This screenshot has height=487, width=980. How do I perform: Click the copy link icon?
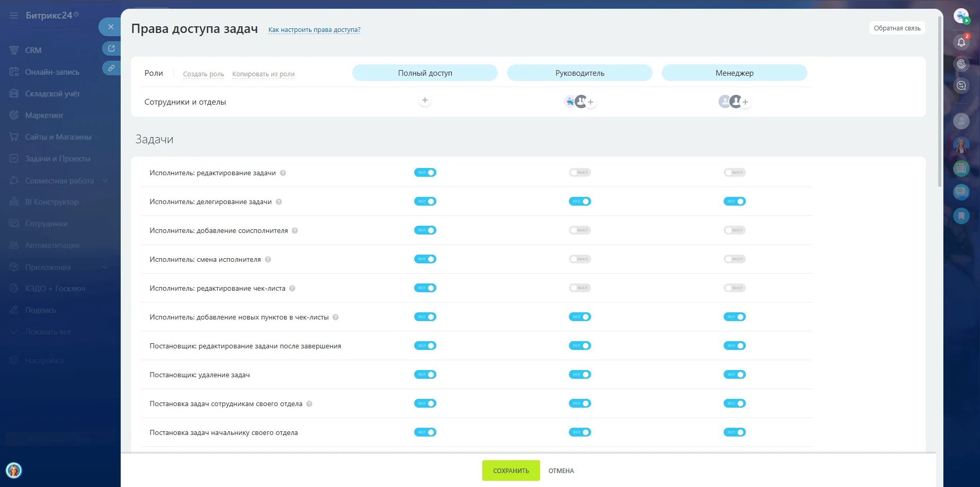coord(111,68)
